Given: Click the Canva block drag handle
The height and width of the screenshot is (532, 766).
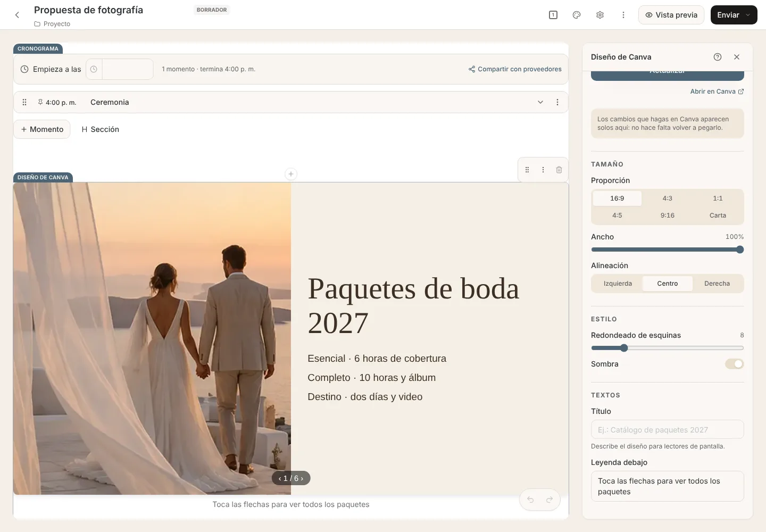Looking at the screenshot, I should tap(527, 170).
